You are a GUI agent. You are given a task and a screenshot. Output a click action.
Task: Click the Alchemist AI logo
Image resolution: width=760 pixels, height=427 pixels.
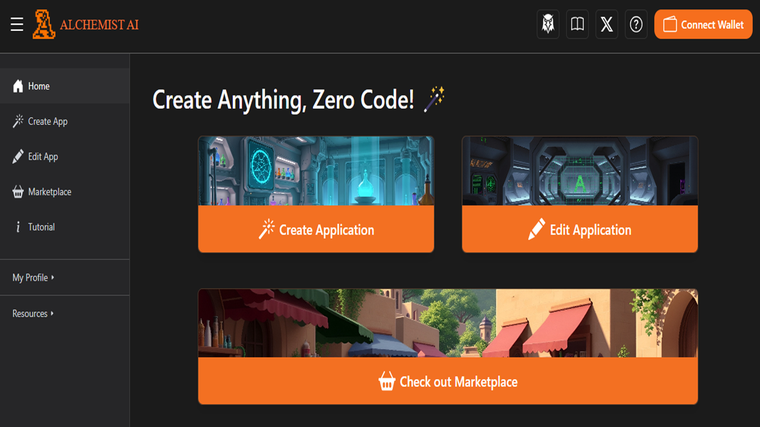pyautogui.click(x=86, y=25)
